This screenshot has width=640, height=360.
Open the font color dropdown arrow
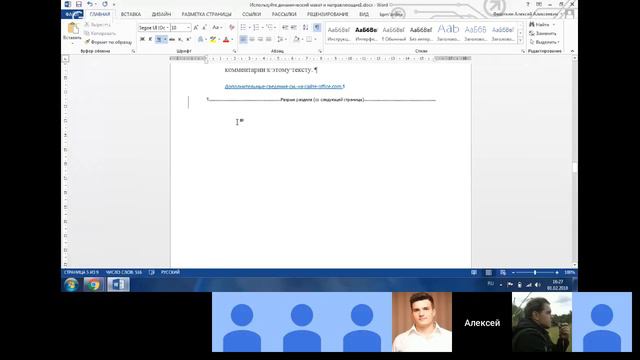[232, 39]
